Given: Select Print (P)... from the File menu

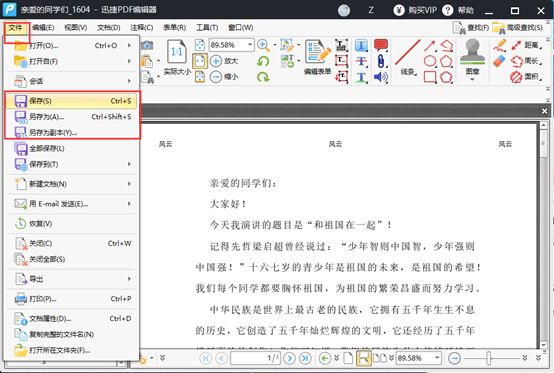Looking at the screenshot, I should [x=72, y=299].
